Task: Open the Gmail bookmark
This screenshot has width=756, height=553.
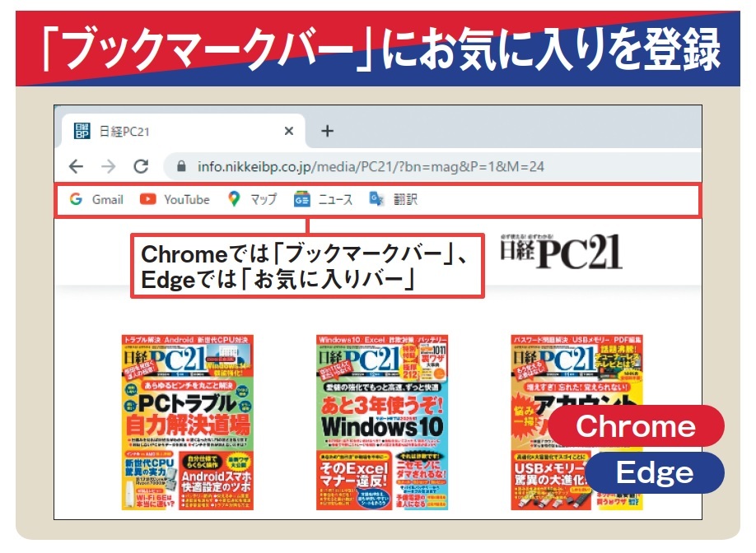Action: 96,199
